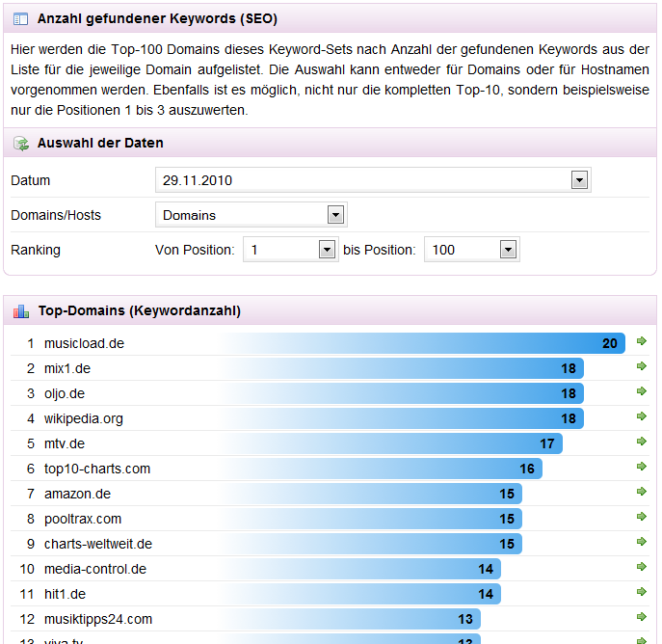Click the bar chart icon beside Top-Domains

[x=21, y=311]
